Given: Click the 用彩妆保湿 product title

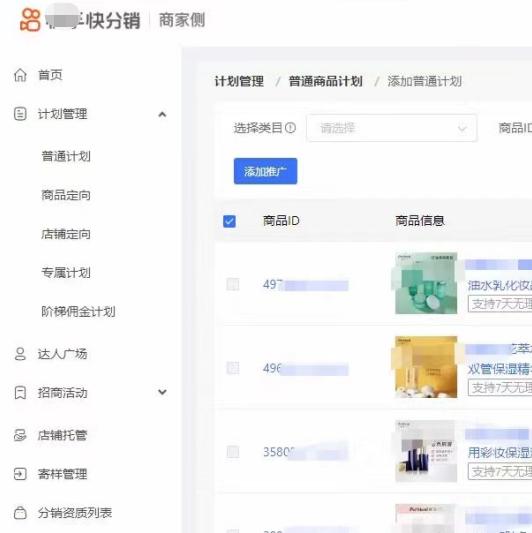Looking at the screenshot, I should (500, 453).
